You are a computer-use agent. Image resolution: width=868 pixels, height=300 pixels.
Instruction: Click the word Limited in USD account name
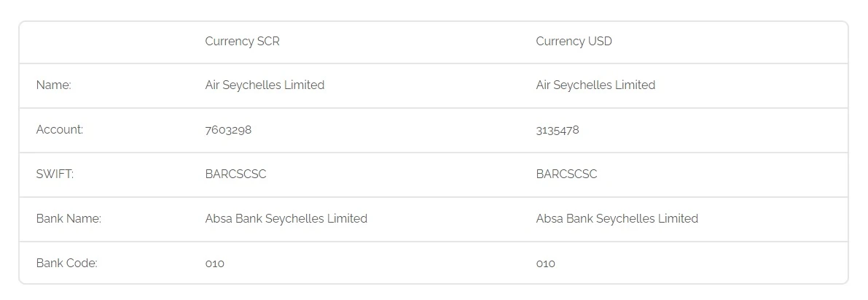(x=635, y=85)
